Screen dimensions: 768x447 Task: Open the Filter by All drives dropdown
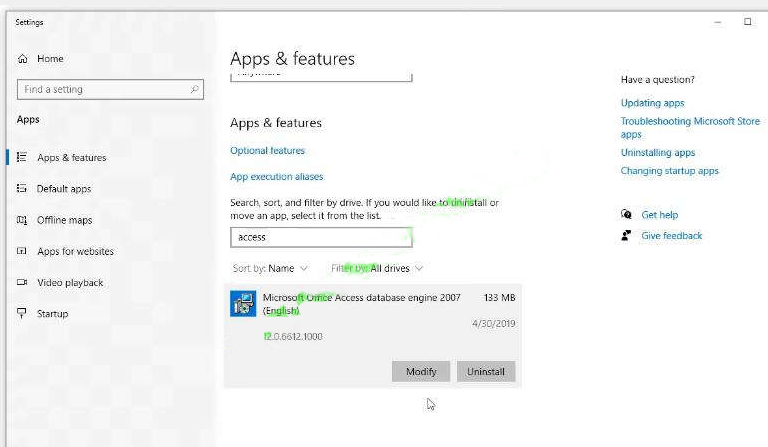377,268
